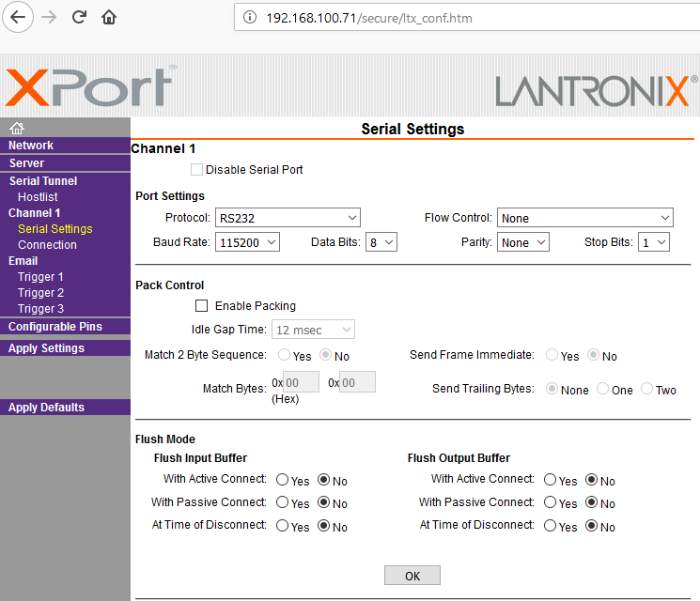Click the Lantronix logo
700x601 pixels.
pyautogui.click(x=596, y=90)
